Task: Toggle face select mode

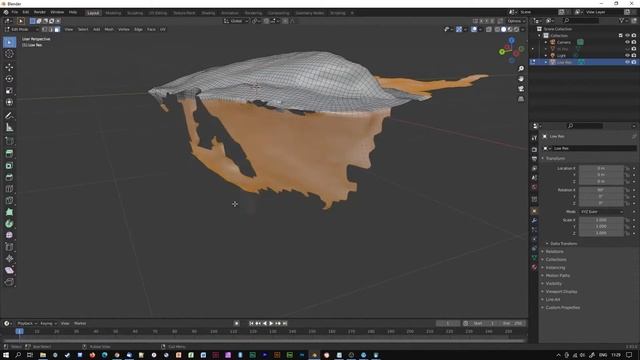Action: pos(57,29)
